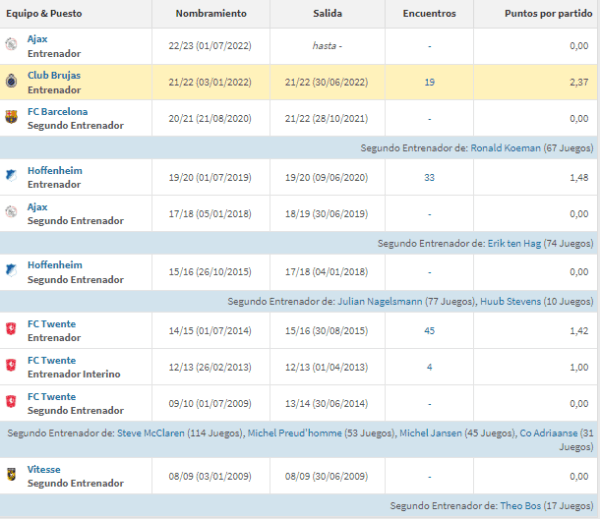Click the 1,42 points per match value
The width and height of the screenshot is (600, 519).
[579, 331]
